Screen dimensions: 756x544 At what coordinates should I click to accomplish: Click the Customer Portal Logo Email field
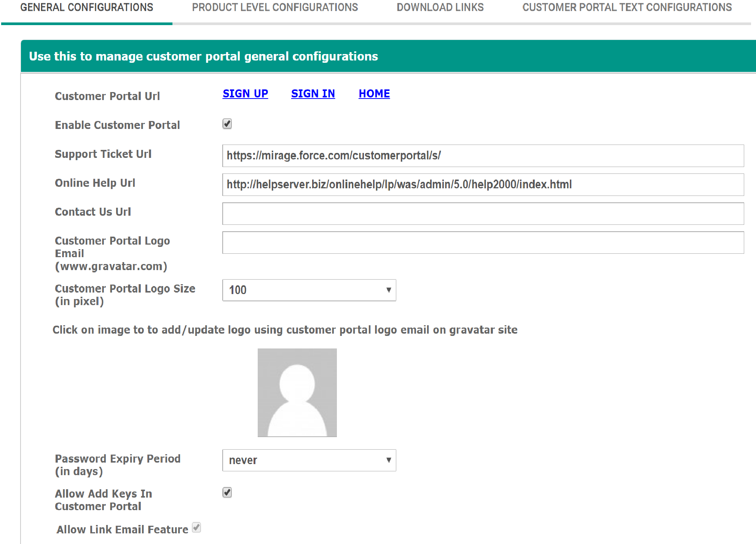click(x=483, y=242)
